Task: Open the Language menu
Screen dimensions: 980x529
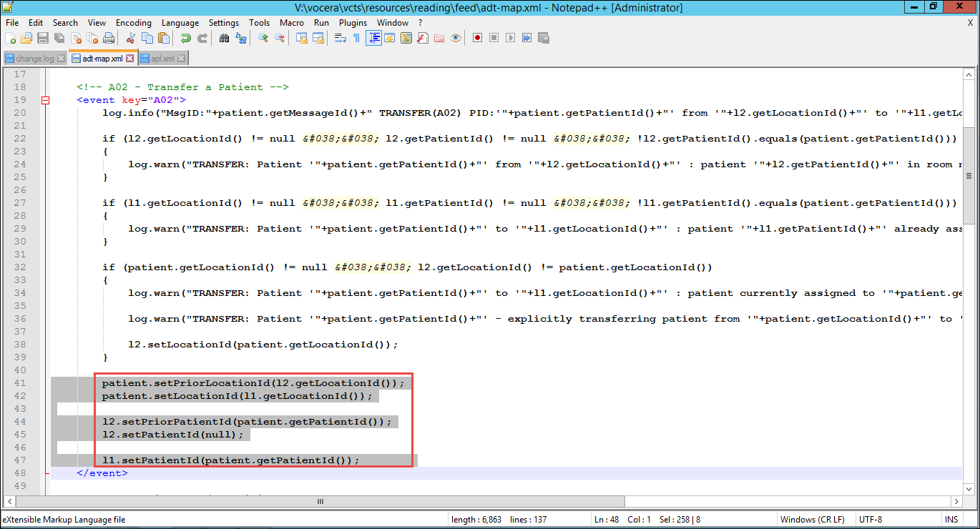Action: tap(180, 23)
